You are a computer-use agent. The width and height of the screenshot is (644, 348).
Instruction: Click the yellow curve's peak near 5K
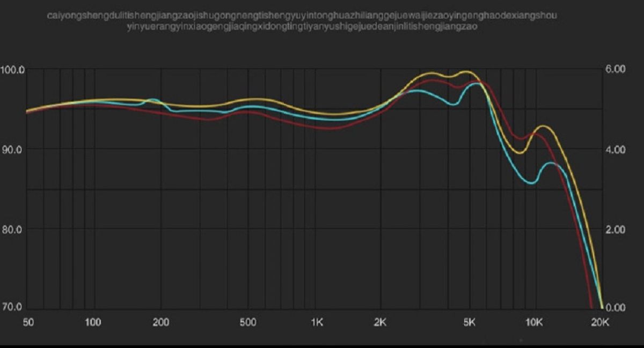pos(466,71)
